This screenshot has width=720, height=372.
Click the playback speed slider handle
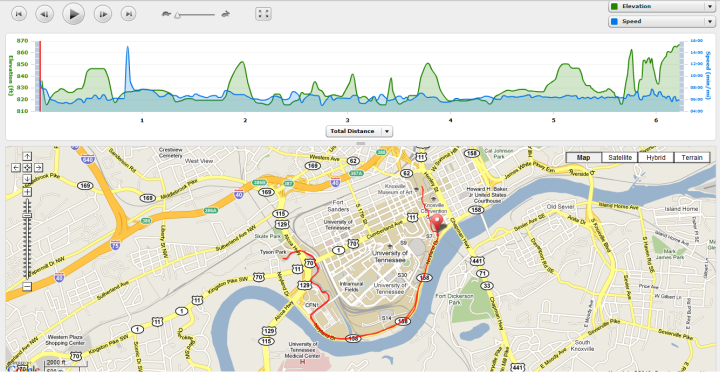(x=177, y=15)
